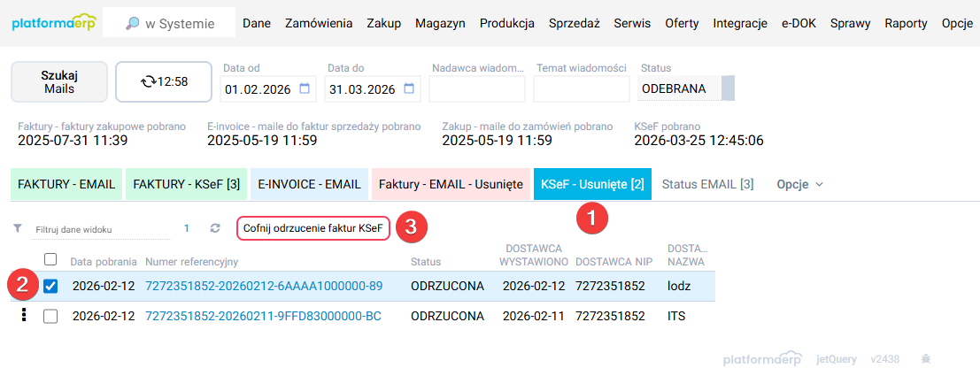
Task: Click the magnifier search icon in header
Action: (x=132, y=24)
